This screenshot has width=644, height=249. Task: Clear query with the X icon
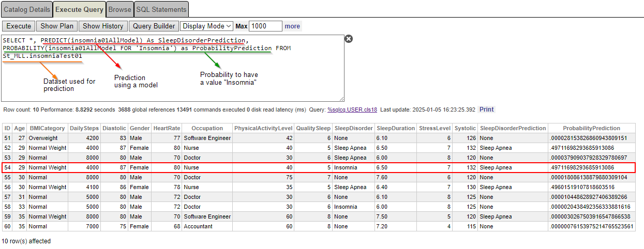tap(349, 39)
